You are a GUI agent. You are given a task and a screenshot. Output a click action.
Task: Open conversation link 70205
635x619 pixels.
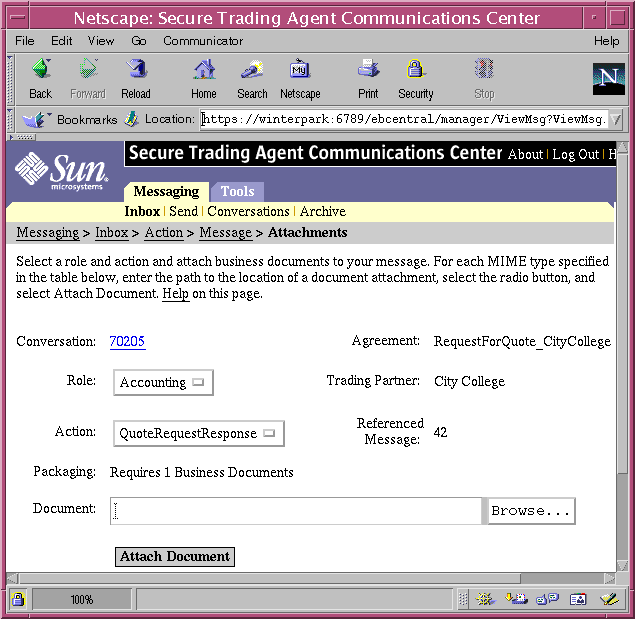(x=127, y=342)
